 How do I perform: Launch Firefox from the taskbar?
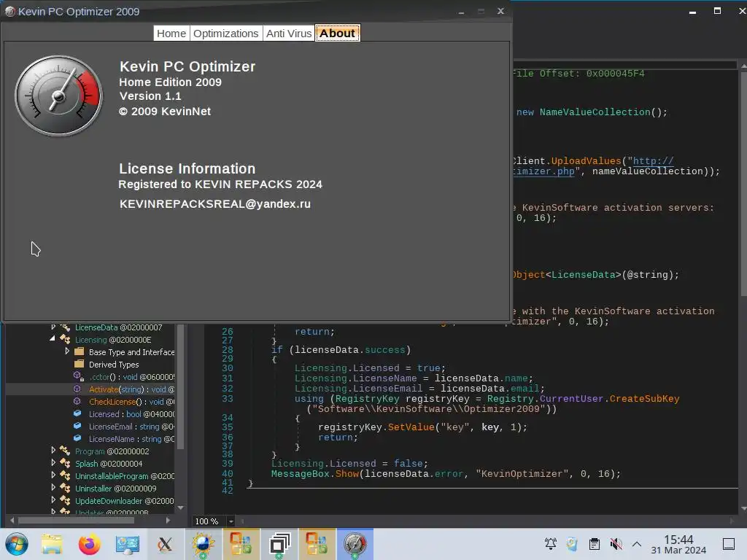point(90,544)
